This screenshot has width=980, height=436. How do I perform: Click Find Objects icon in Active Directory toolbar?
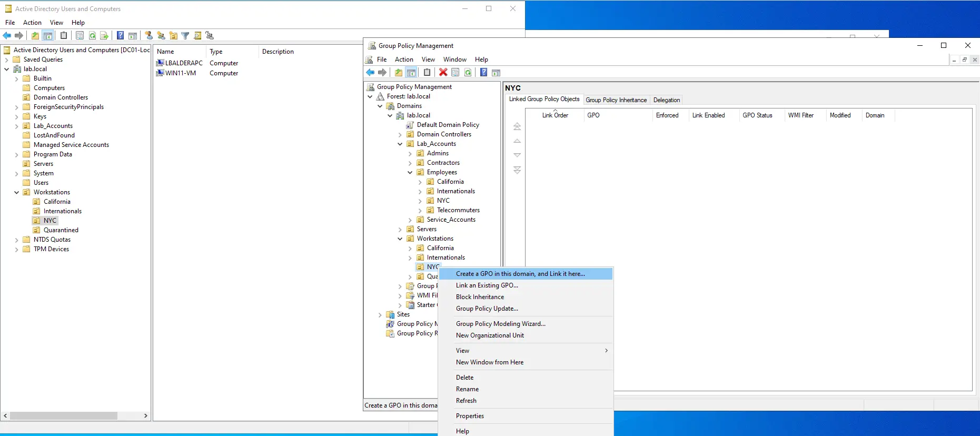(197, 36)
